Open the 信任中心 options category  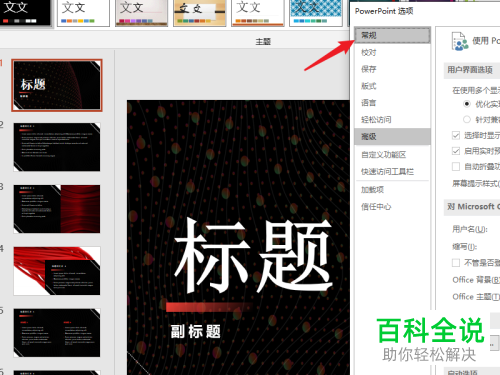coord(392,207)
